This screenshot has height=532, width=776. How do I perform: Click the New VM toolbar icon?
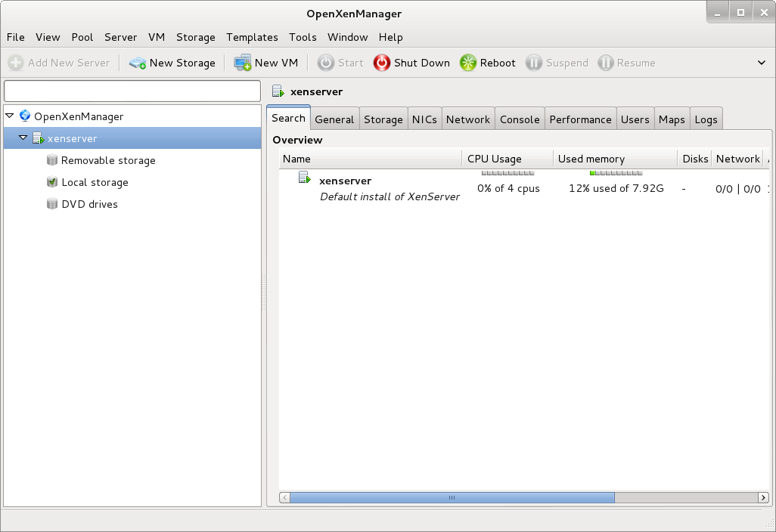tap(243, 63)
